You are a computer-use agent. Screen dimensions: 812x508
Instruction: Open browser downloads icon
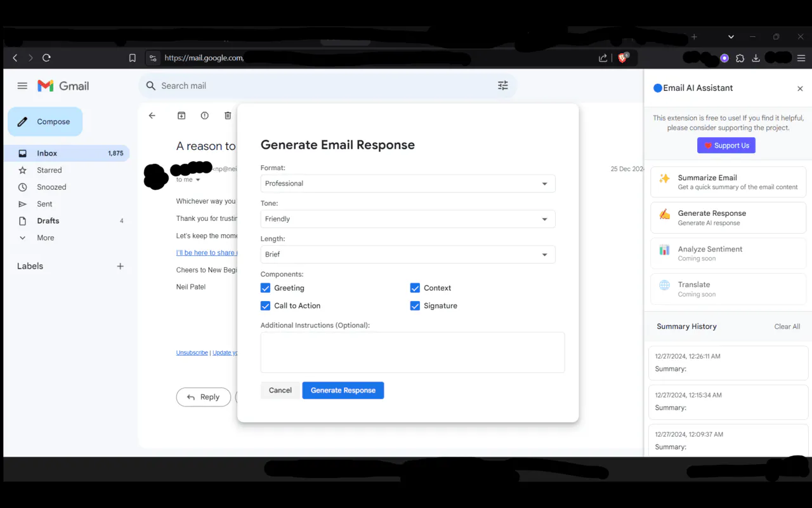tap(756, 58)
